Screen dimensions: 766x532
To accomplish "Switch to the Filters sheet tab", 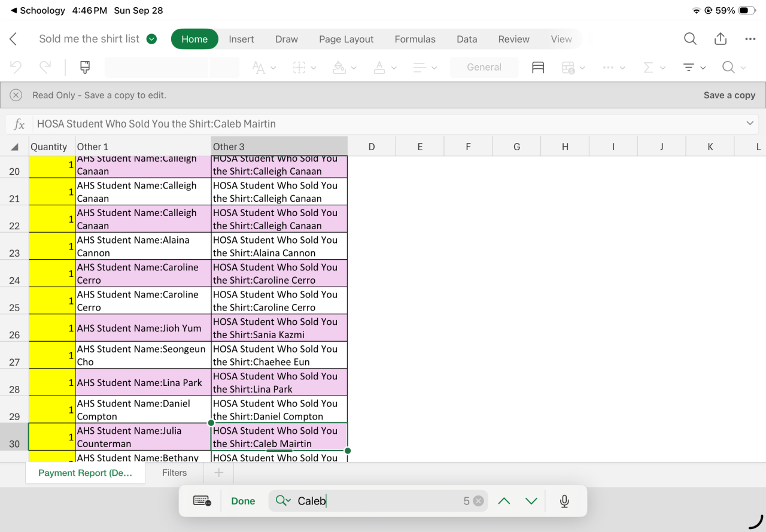I will (175, 473).
